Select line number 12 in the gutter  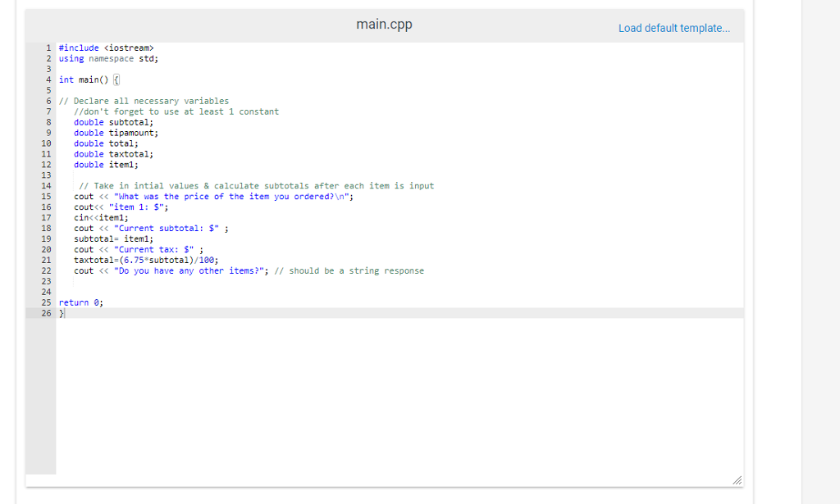pyautogui.click(x=46, y=164)
